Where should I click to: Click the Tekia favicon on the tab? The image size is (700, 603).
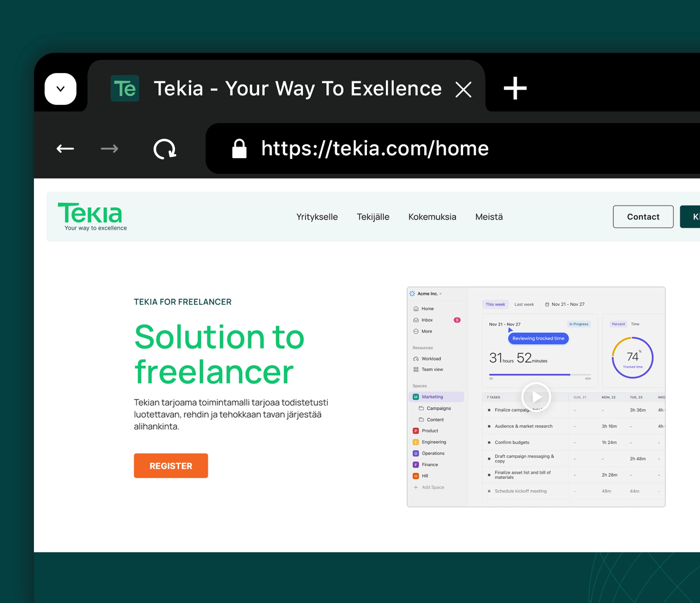[x=125, y=89]
